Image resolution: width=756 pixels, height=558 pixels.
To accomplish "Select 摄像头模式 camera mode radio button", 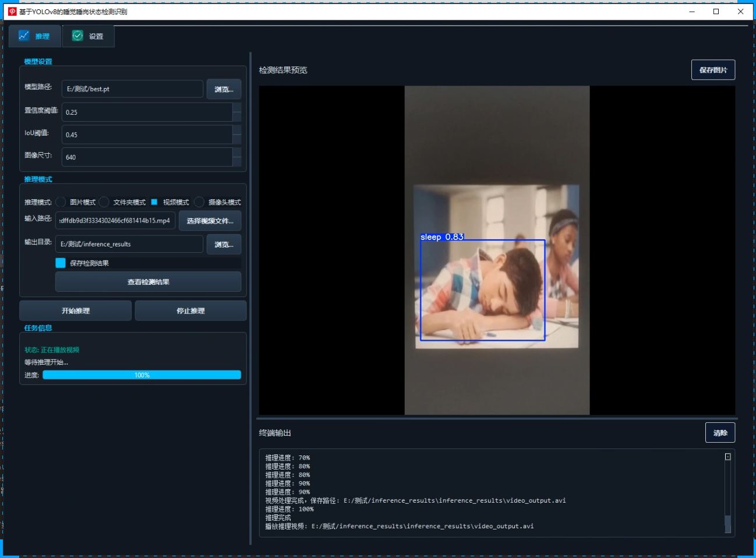I will point(200,202).
